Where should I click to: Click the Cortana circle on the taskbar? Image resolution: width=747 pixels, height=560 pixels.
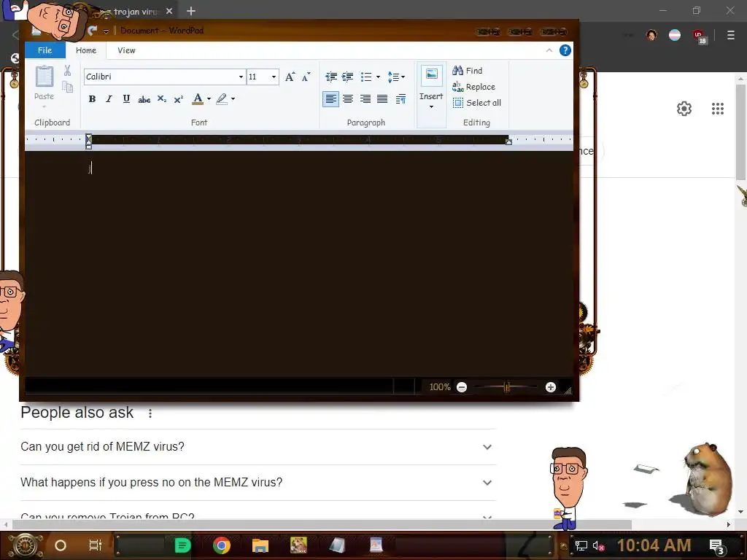click(61, 545)
